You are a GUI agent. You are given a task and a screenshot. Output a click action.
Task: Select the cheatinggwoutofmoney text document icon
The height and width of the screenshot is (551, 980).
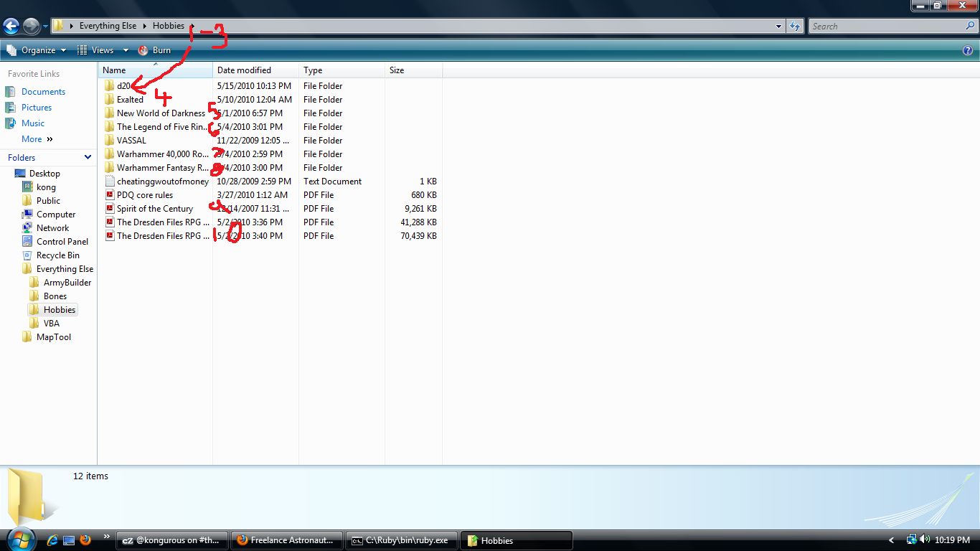pos(109,182)
